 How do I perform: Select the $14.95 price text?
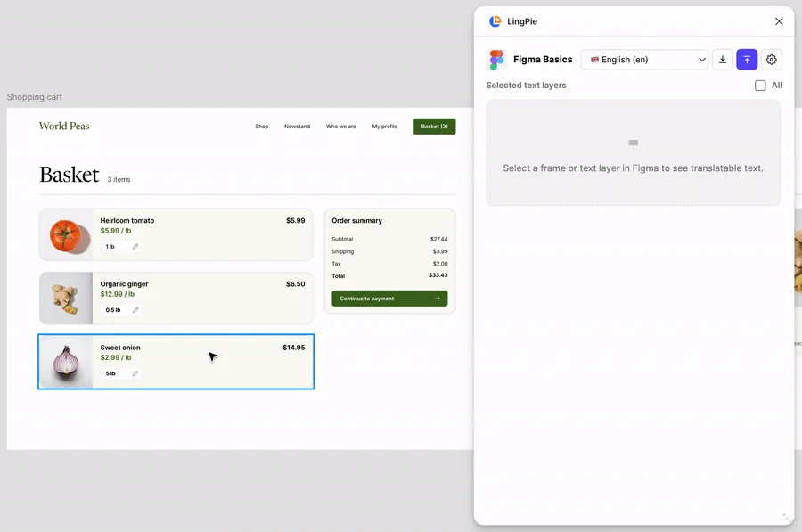(293, 348)
